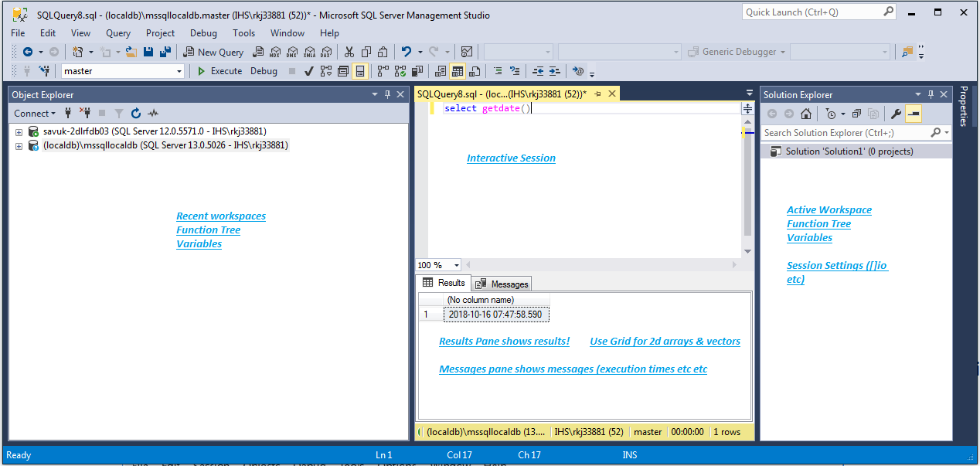The image size is (980, 466).
Task: Open the Properties side tab
Action: 964,106
